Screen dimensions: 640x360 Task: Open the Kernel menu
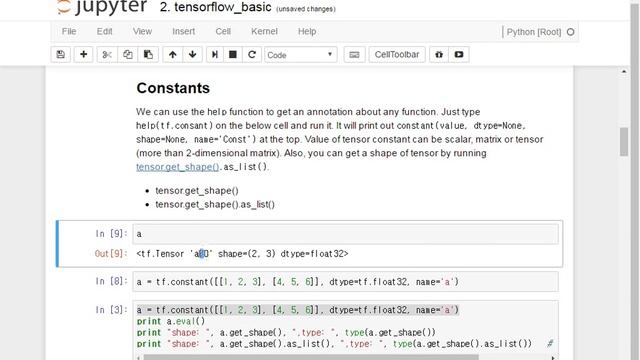[264, 31]
